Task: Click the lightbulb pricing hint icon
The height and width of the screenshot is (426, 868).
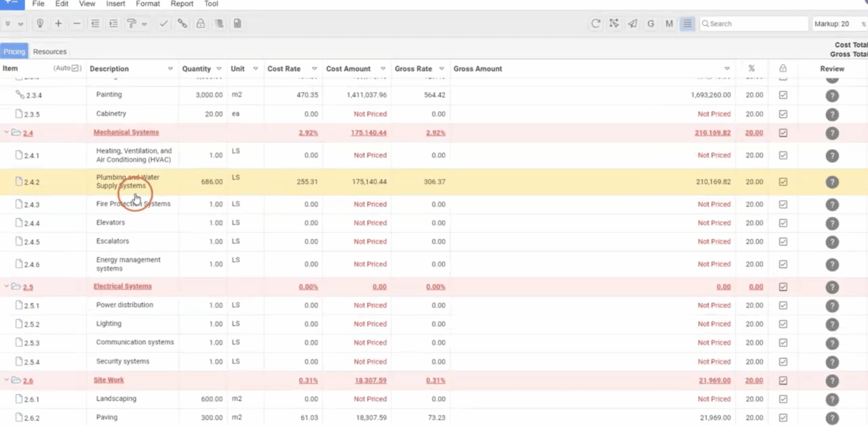Action: pos(40,24)
